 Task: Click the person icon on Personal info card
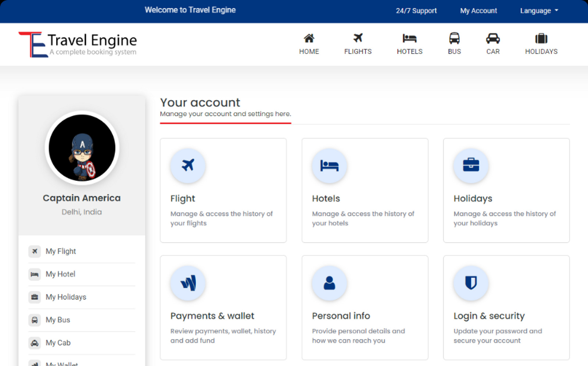click(x=329, y=283)
